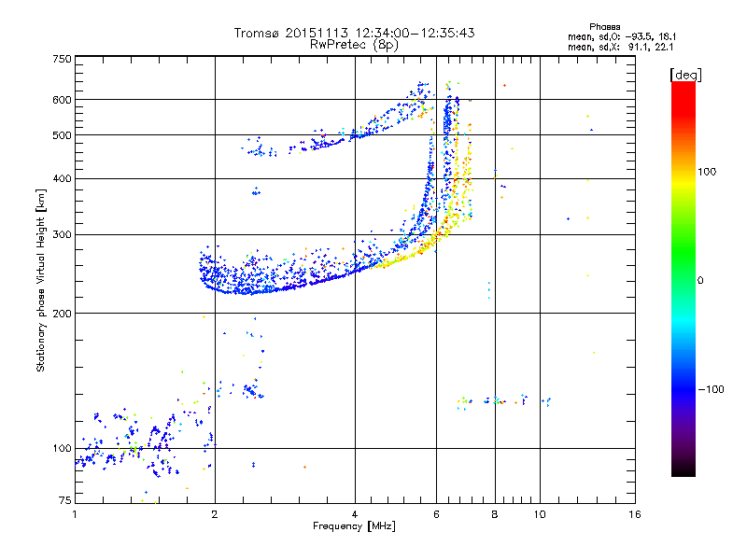
Task: Click the y-axis tick label '300'
Action: (x=62, y=235)
